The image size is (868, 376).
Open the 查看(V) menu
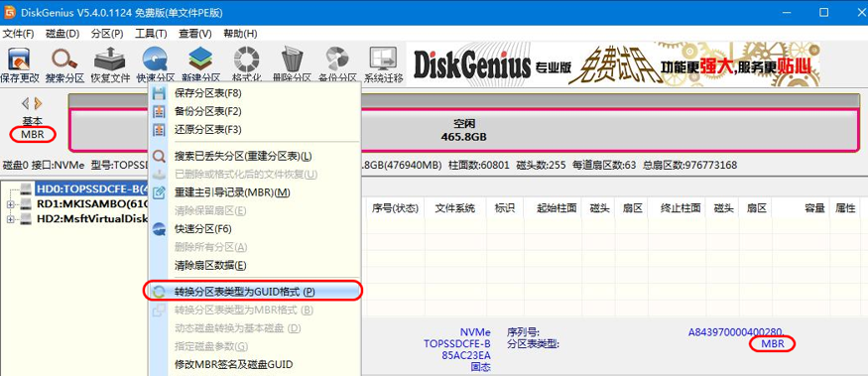pos(194,33)
